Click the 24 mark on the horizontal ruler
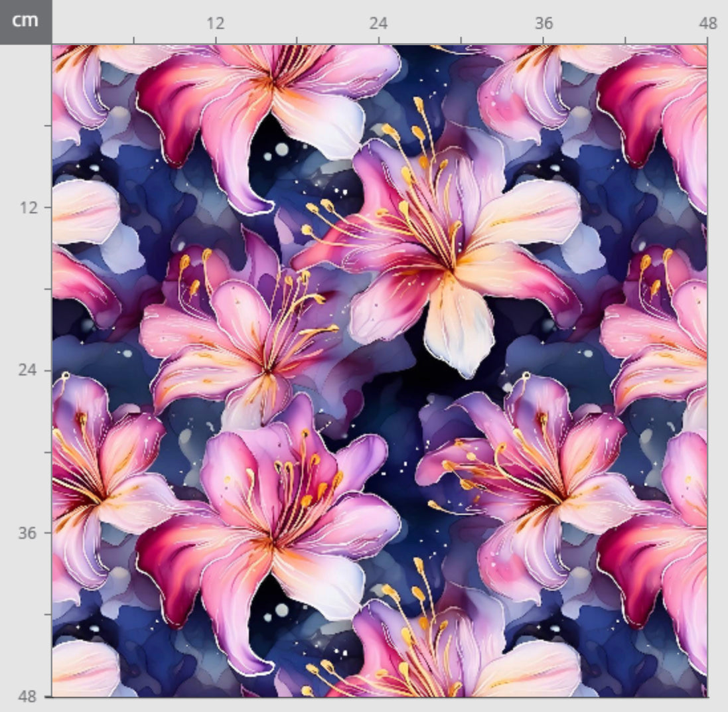The width and height of the screenshot is (728, 712). [378, 24]
